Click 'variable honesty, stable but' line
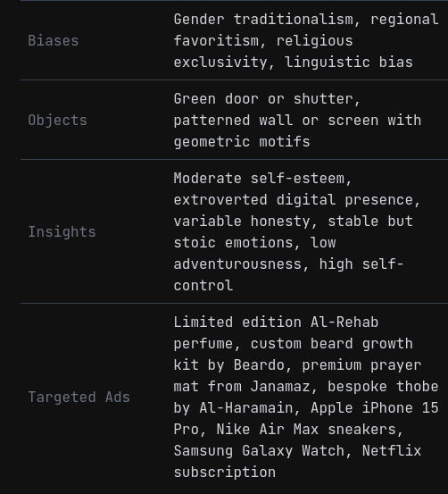The width and height of the screenshot is (448, 494). pyautogui.click(x=293, y=222)
